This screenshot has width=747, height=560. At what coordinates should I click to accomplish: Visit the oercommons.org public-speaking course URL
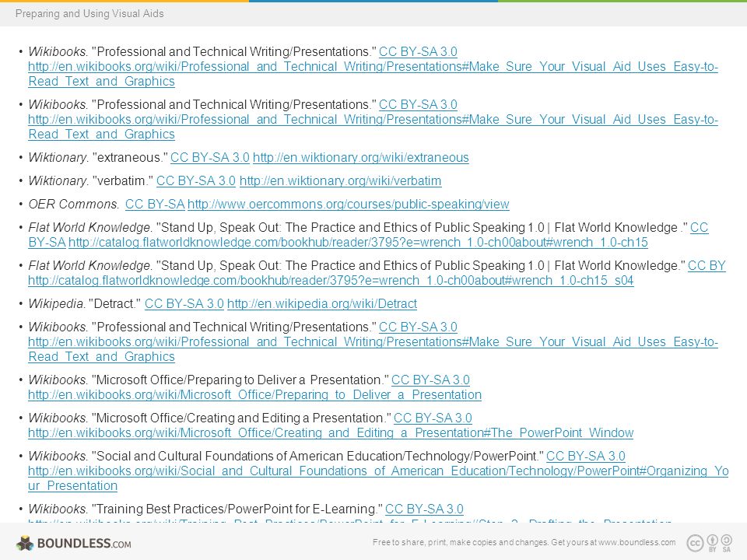pos(349,205)
